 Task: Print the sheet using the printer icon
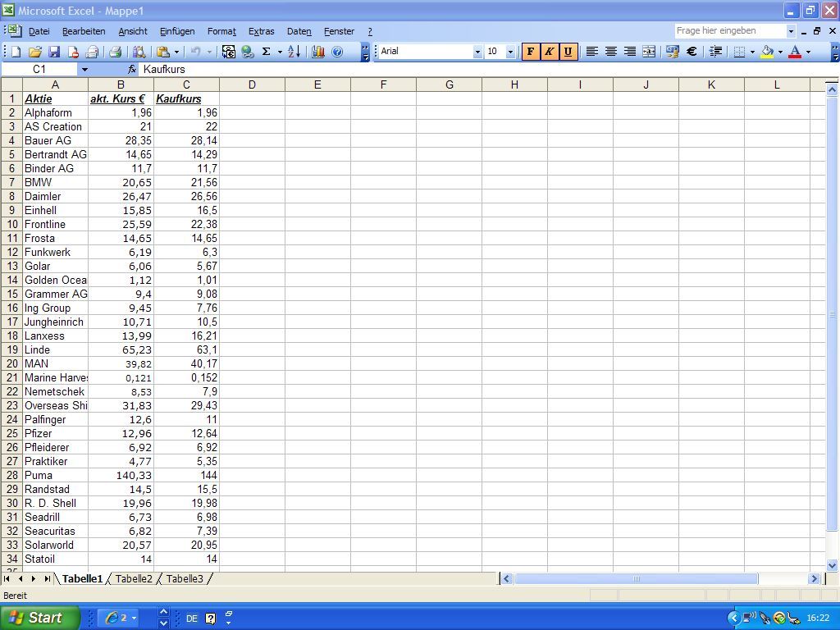coord(115,52)
